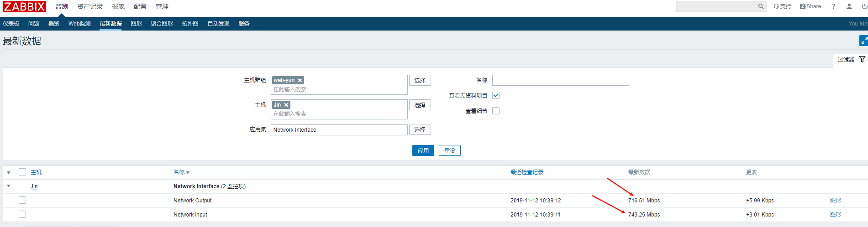Collapse the Jin Network Interface group

(9, 186)
